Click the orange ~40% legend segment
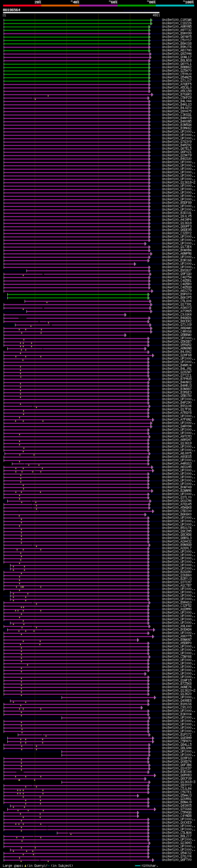Viewport: 197px width, 868px height. [x=61, y=6]
